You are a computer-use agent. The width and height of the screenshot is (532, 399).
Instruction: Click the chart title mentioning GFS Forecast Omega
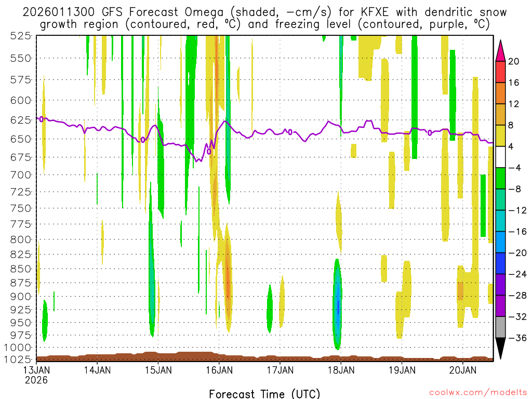[x=264, y=12]
